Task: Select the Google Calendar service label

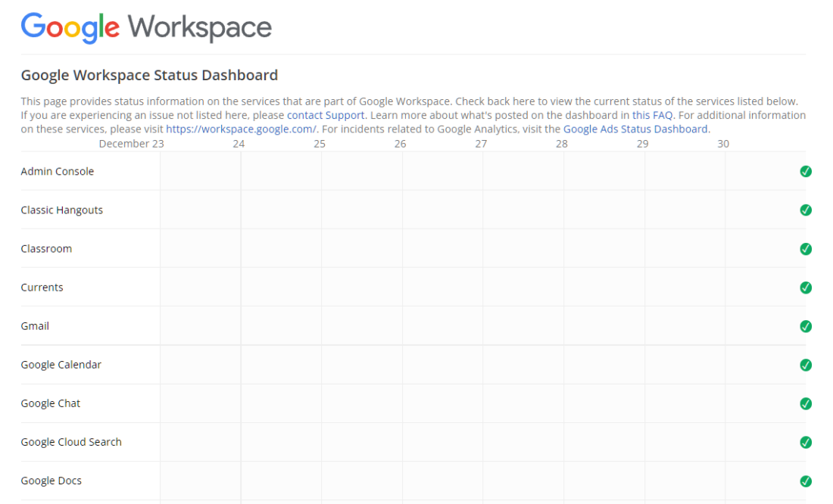Action: pyautogui.click(x=61, y=365)
